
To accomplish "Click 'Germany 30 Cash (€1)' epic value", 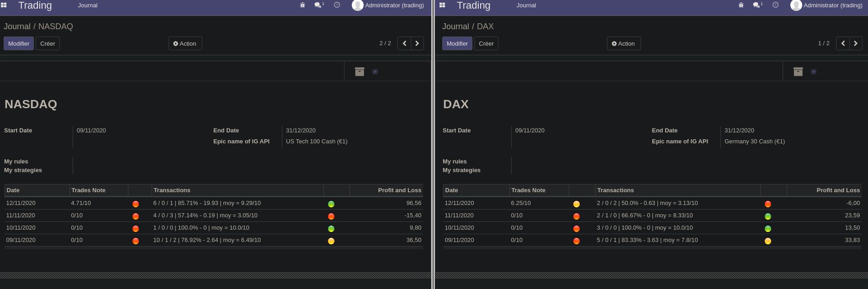I will click(x=755, y=142).
